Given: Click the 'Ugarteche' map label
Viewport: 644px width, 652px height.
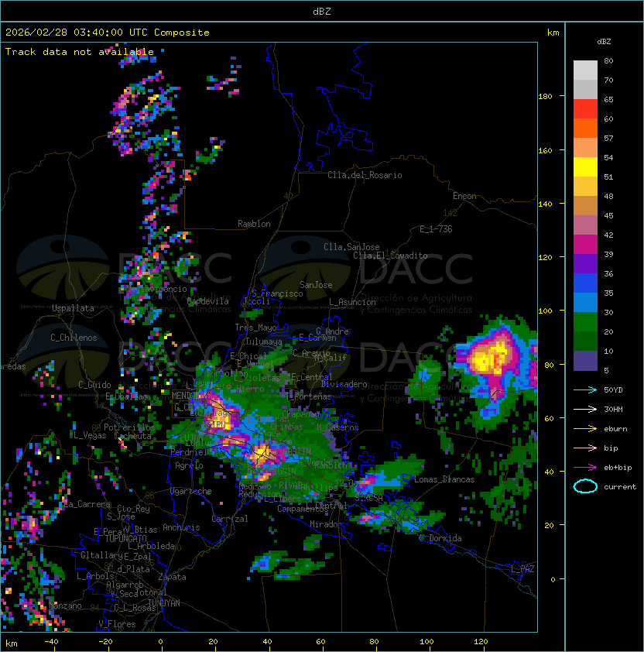Looking at the screenshot, I should pyautogui.click(x=191, y=491).
